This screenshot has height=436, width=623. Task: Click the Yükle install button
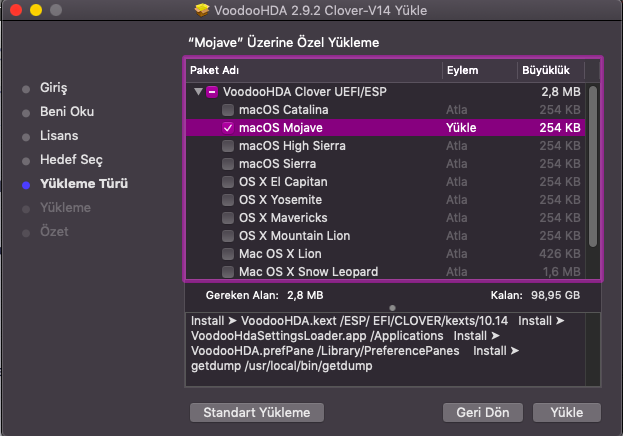click(x=566, y=412)
